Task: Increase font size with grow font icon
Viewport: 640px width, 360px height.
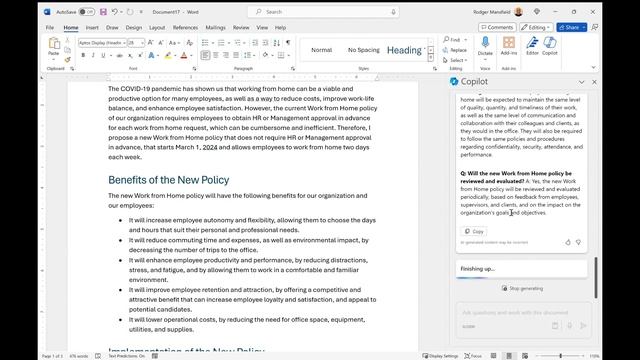Action: click(x=151, y=42)
